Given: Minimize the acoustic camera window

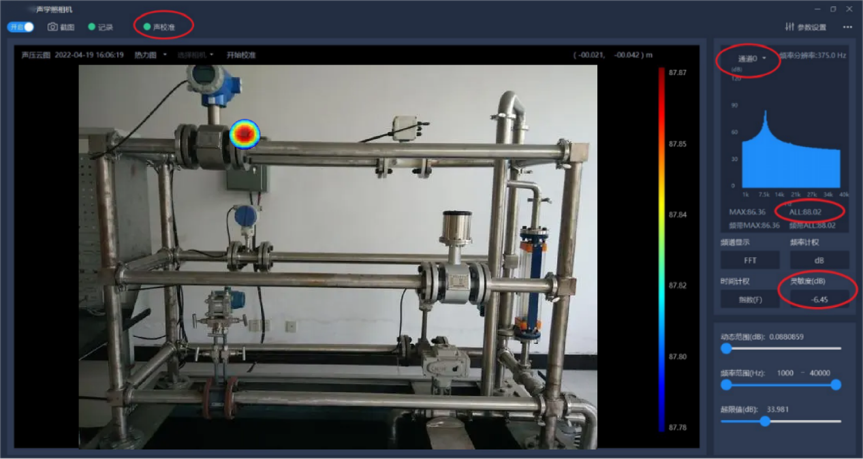Looking at the screenshot, I should [818, 9].
